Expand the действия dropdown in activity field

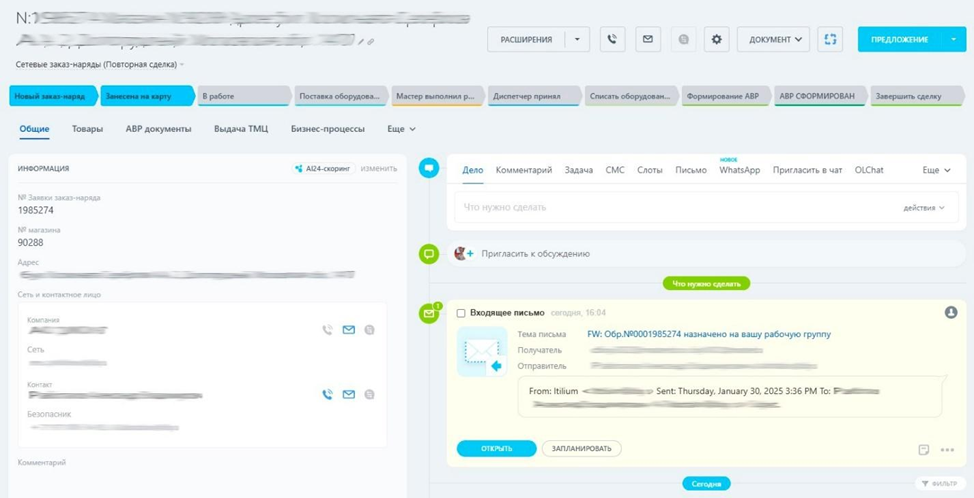point(923,207)
